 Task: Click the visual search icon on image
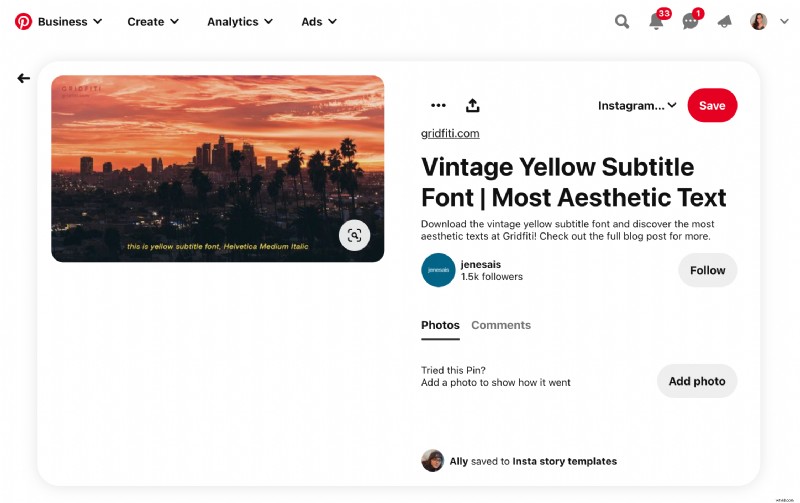(353, 235)
